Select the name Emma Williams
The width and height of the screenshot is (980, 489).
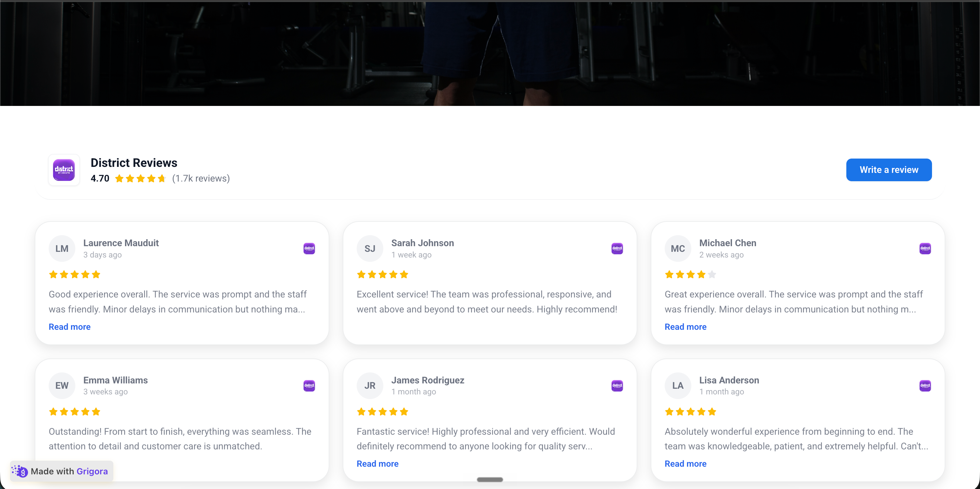tap(116, 380)
